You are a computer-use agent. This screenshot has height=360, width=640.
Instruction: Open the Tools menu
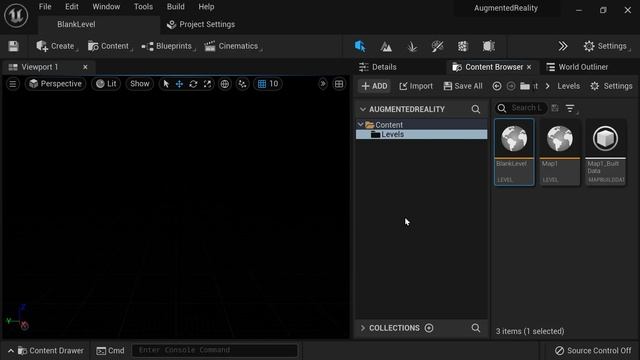click(143, 7)
